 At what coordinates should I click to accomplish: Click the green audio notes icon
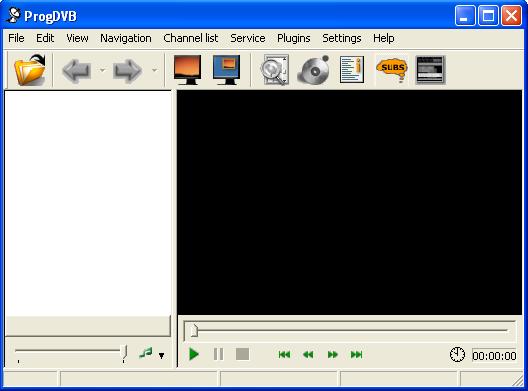[x=146, y=353]
